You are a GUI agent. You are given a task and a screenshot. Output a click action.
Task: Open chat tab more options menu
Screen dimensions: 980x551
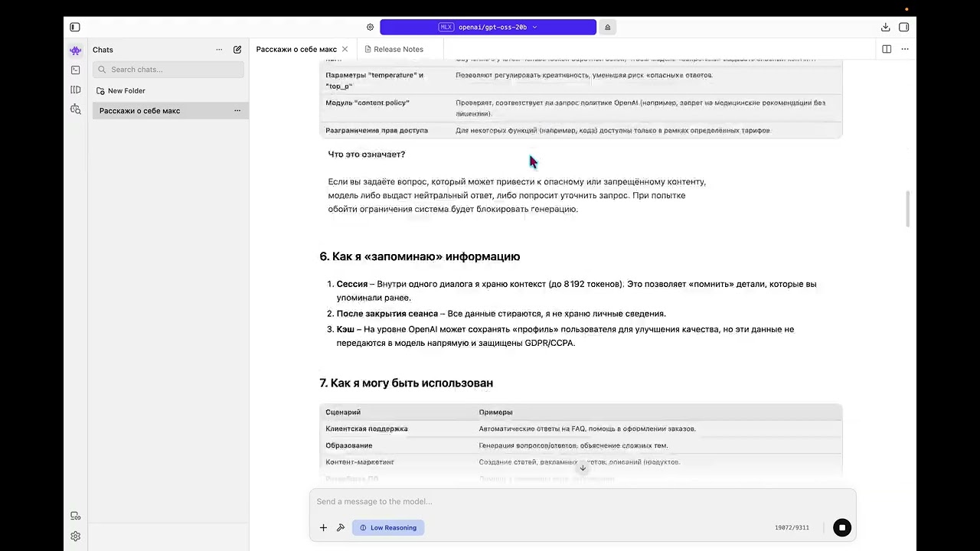(905, 49)
